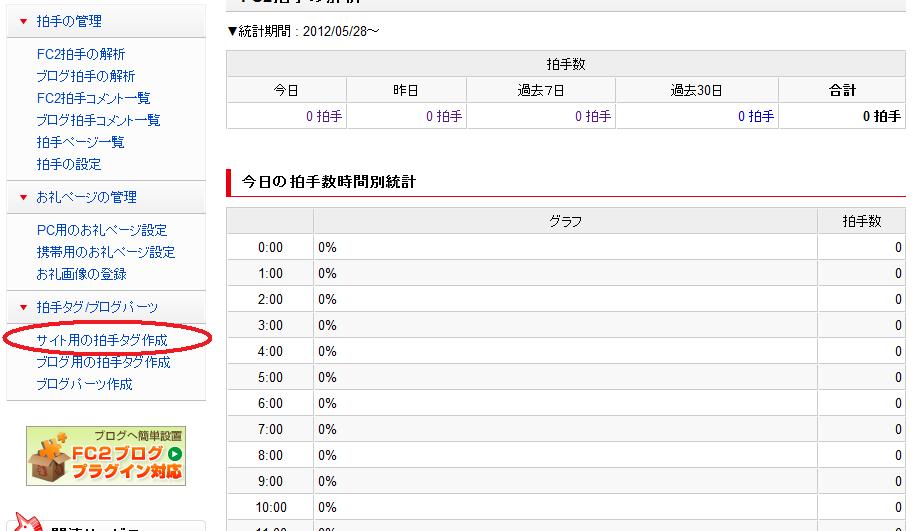Open 拍手の設定 page
The image size is (914, 531).
click(69, 164)
